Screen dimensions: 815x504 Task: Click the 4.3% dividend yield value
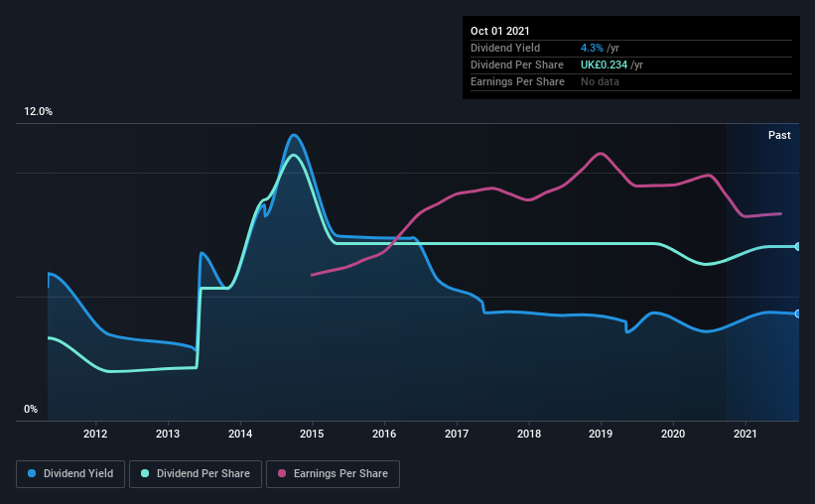point(592,48)
